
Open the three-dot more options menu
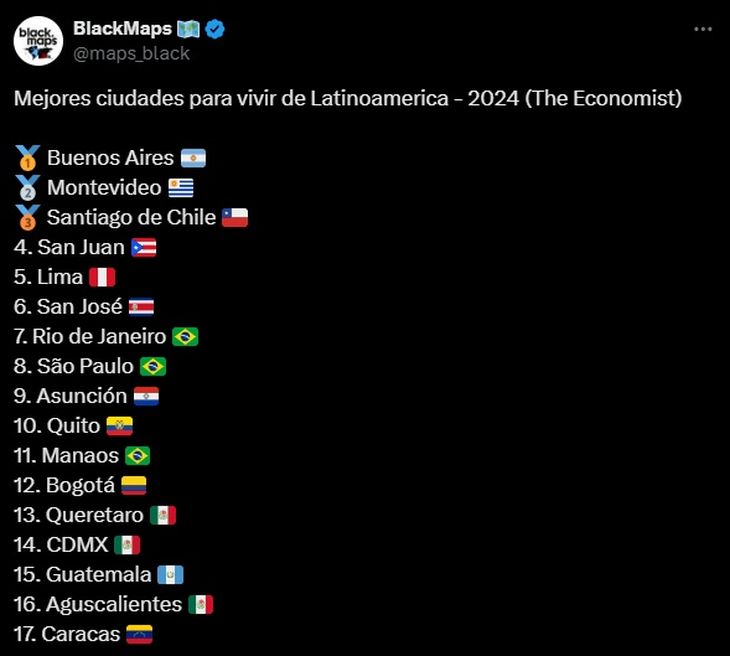703,29
